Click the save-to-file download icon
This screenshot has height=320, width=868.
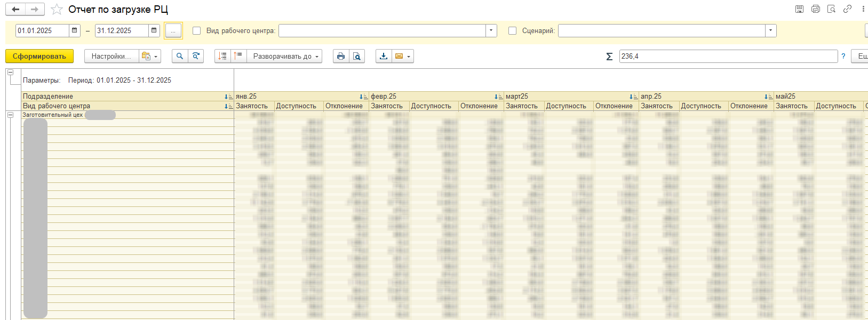pos(384,56)
